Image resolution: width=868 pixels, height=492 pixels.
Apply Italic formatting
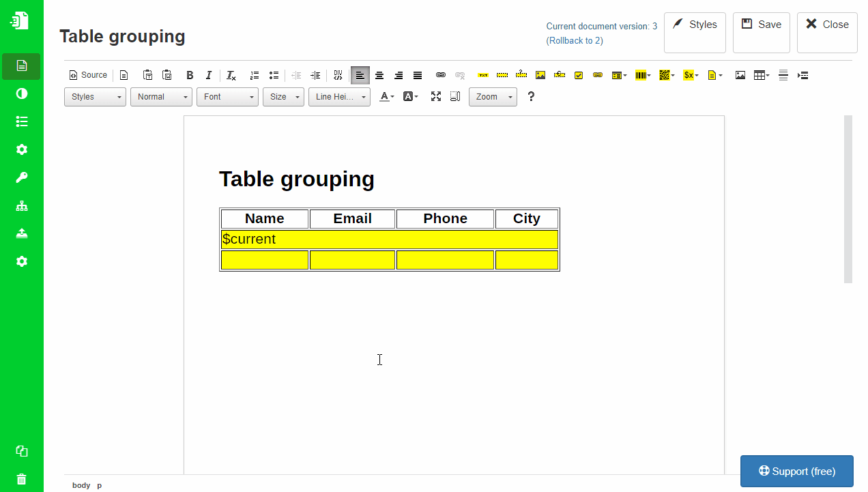pyautogui.click(x=209, y=75)
